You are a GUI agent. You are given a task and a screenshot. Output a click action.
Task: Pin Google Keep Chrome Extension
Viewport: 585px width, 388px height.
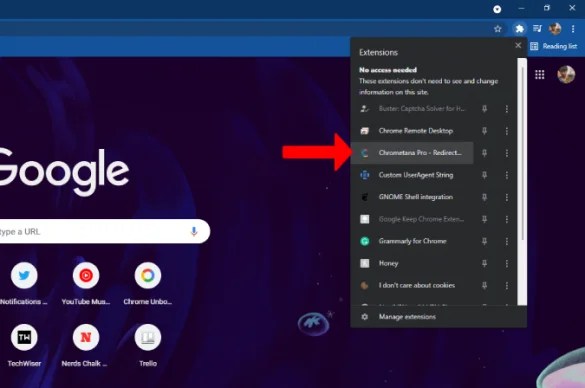484,219
